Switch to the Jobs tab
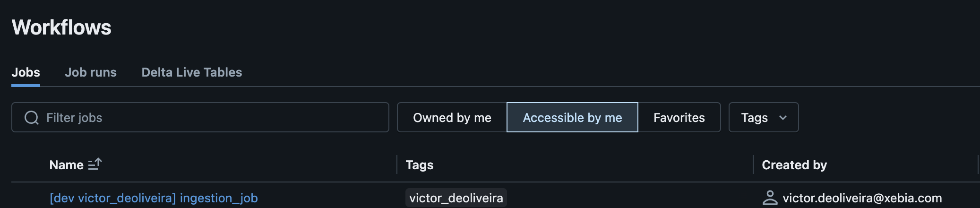Viewport: 980px width, 208px height. click(x=26, y=72)
